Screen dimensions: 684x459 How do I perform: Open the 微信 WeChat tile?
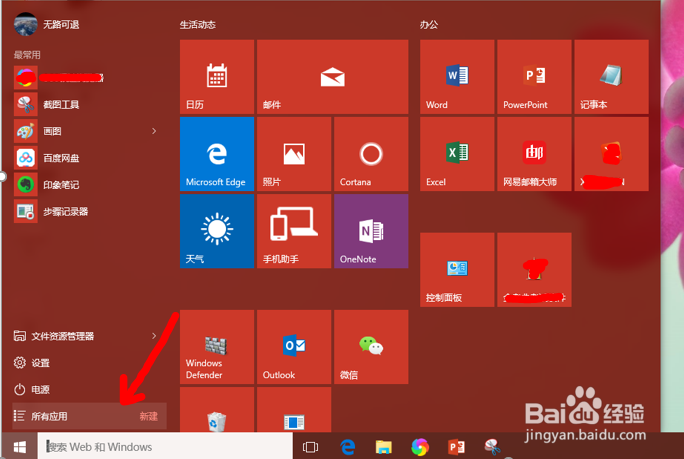[371, 347]
